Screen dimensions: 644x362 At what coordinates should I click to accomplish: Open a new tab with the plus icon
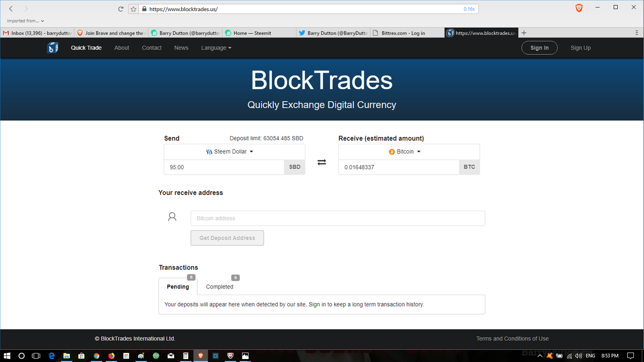(x=524, y=33)
